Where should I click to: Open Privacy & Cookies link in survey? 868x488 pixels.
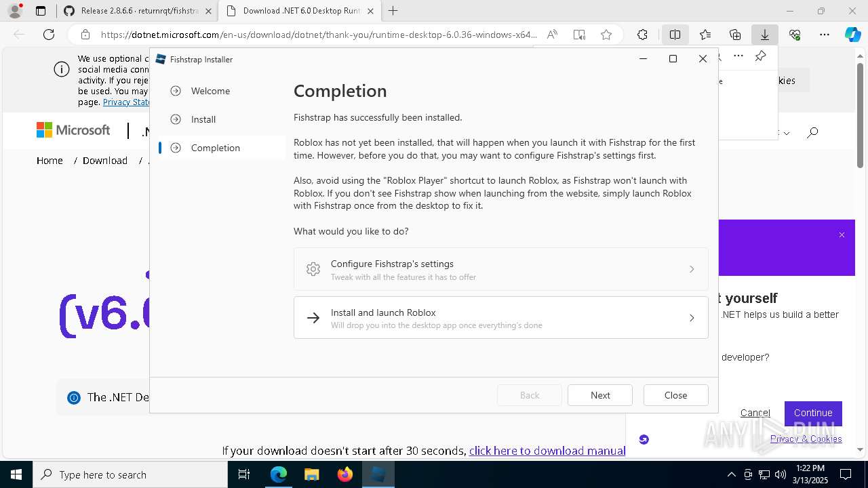(806, 439)
